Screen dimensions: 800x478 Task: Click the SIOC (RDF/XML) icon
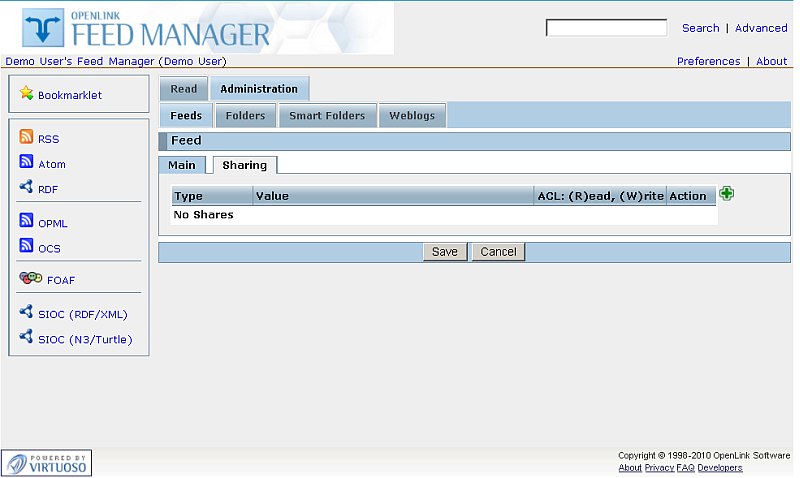tap(27, 313)
